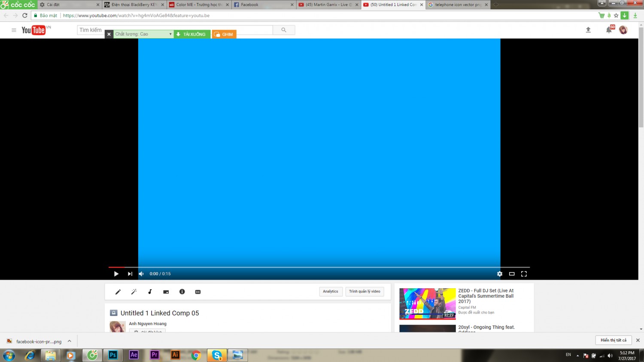Go to the YouTube home logo
The height and width of the screenshot is (362, 644).
(34, 30)
